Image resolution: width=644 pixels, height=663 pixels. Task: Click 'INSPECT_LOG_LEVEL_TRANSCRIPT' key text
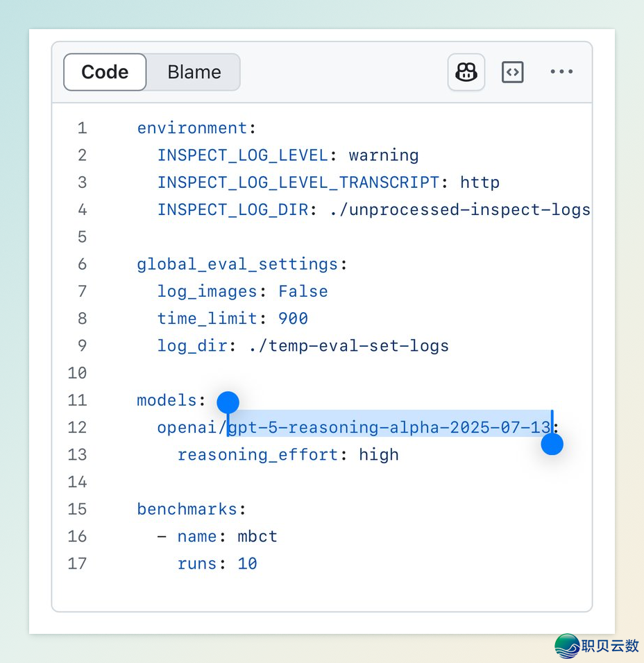click(x=298, y=182)
